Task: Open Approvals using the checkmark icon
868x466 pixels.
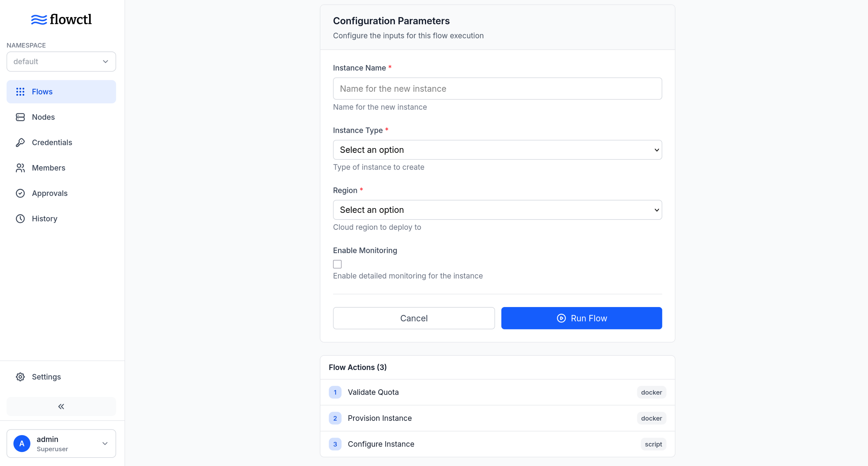Action: [x=20, y=193]
